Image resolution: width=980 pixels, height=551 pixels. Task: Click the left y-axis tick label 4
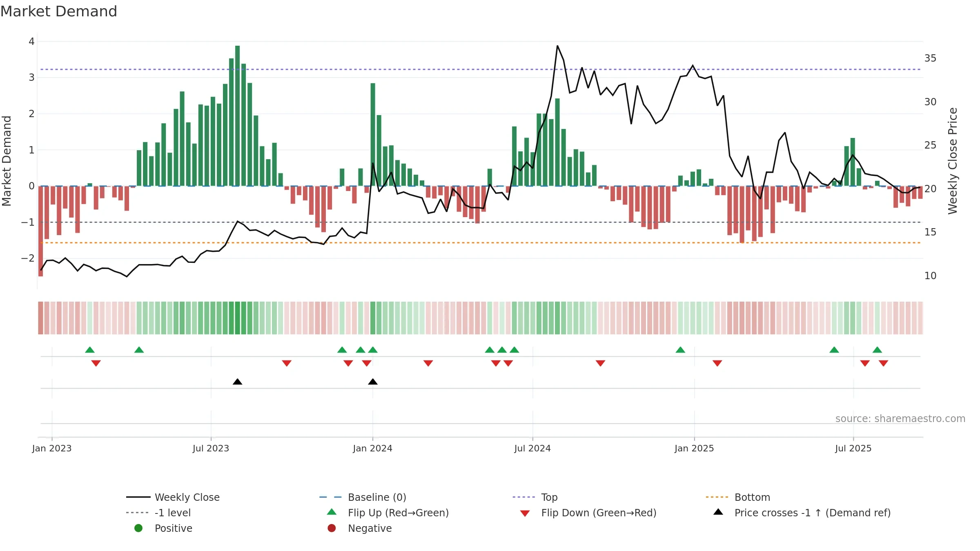coord(31,42)
